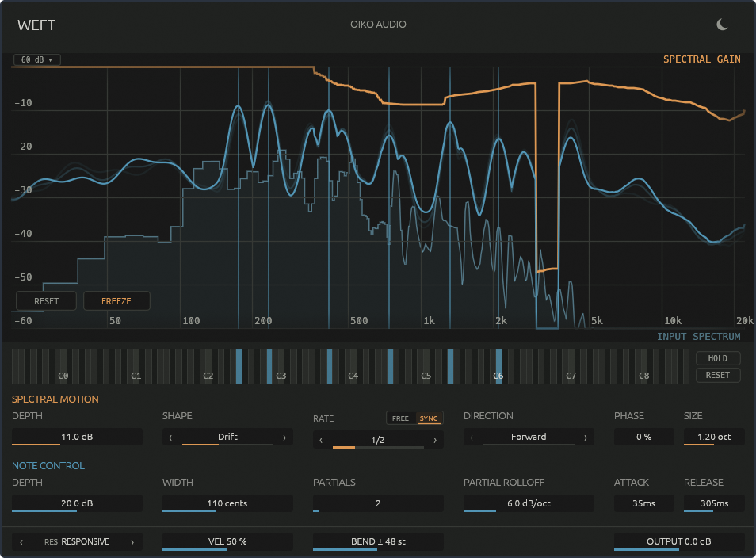756x558 pixels.
Task: Toggle keyboard HOLD
Action: click(718, 358)
